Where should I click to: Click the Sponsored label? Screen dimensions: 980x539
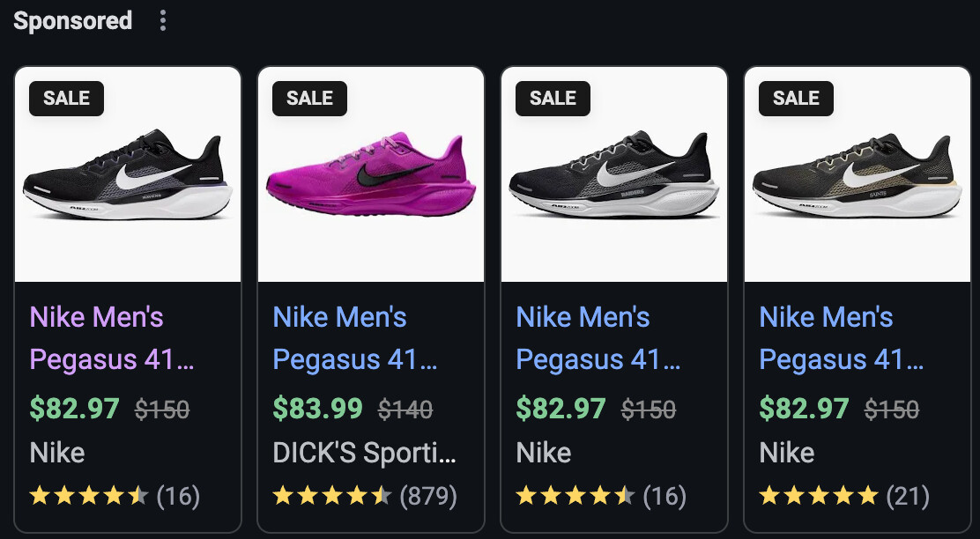coord(73,21)
